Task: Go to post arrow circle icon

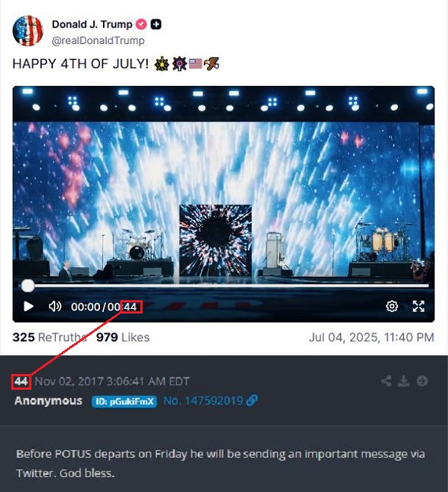Action: click(422, 381)
